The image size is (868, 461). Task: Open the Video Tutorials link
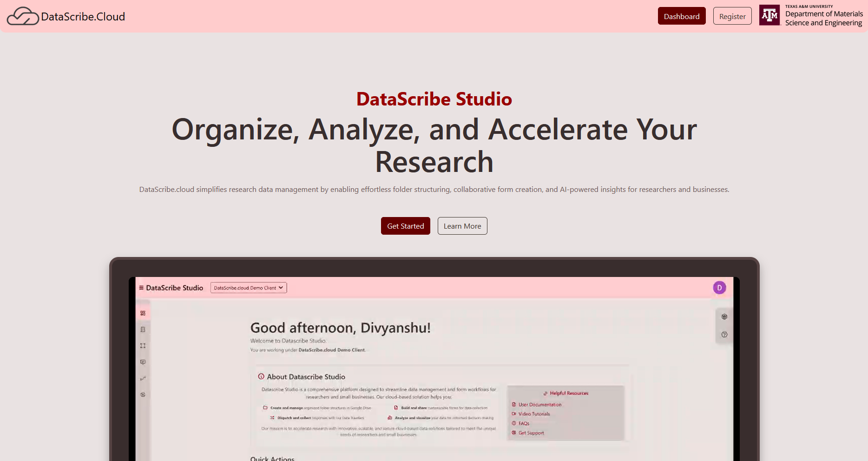click(x=533, y=414)
